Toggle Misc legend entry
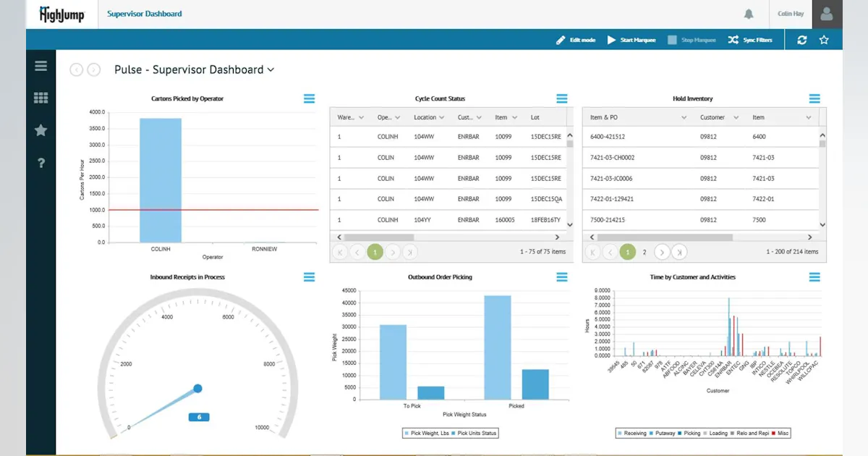The image size is (868, 456). coord(782,433)
